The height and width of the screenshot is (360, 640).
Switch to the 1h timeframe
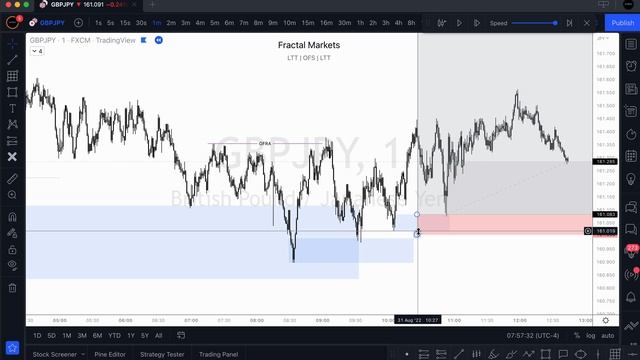[360, 23]
